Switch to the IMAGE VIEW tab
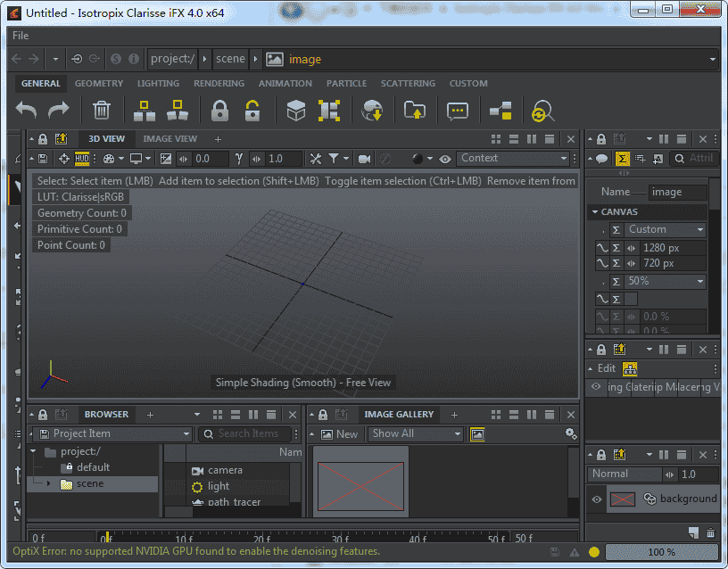Screen dimensions: 728x569 [x=170, y=138]
